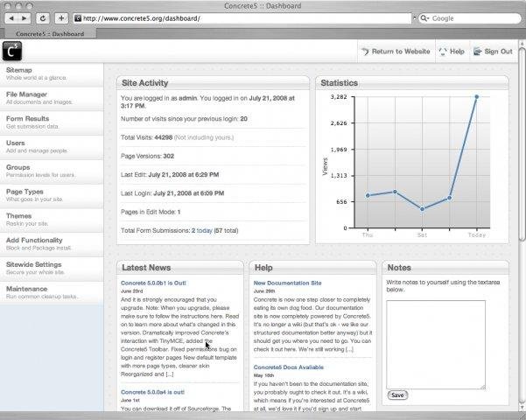Click the page vertical scrollbar thumb
The height and width of the screenshot is (420, 526).
(522, 144)
